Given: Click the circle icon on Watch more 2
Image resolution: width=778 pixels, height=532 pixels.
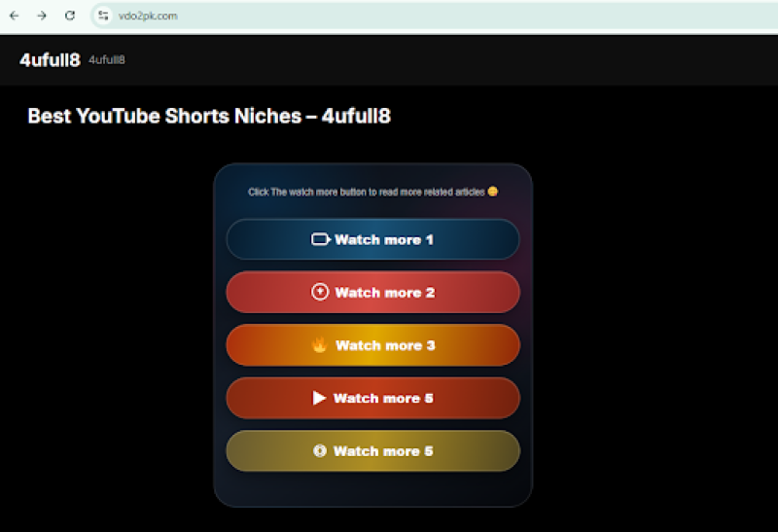Looking at the screenshot, I should pyautogui.click(x=320, y=292).
